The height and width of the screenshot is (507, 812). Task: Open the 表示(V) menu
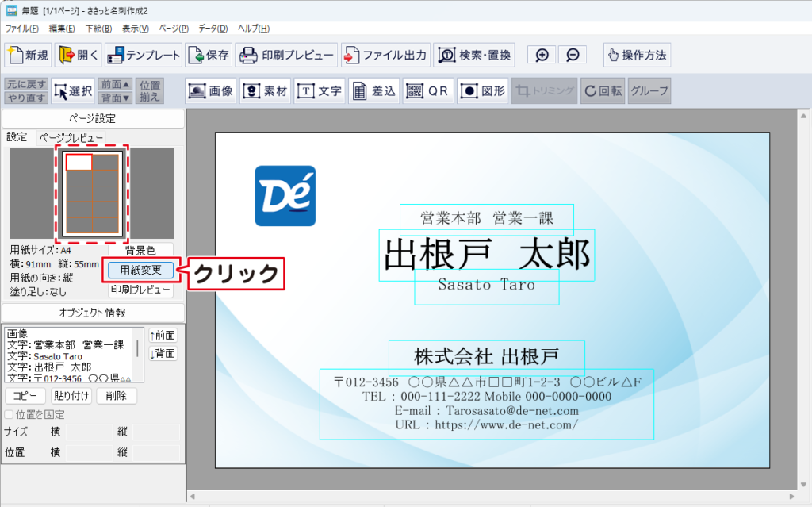(135, 29)
